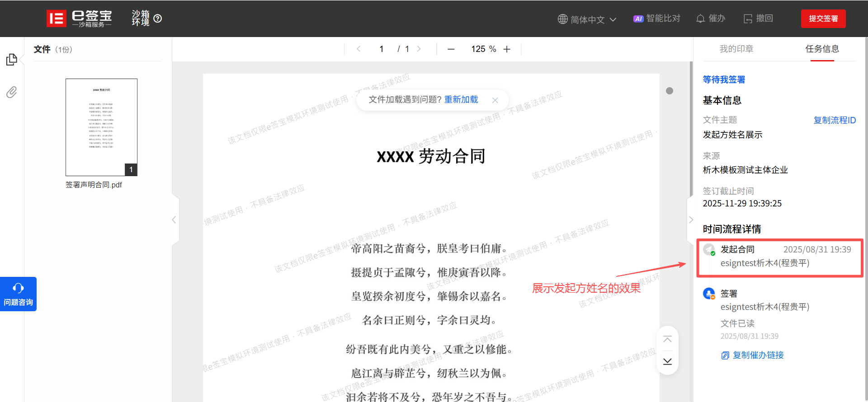Screen dimensions: 868x402
Task: Switch to the 我的印章 tab
Action: (736, 49)
